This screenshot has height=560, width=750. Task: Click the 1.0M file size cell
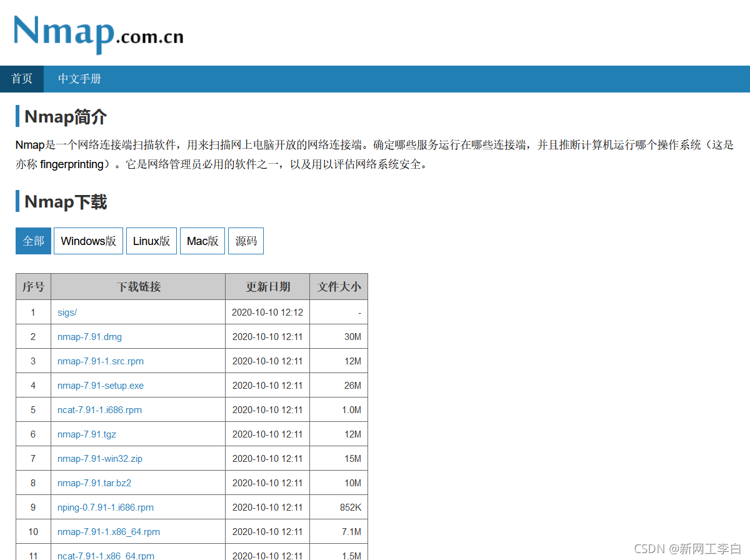[x=339, y=410]
